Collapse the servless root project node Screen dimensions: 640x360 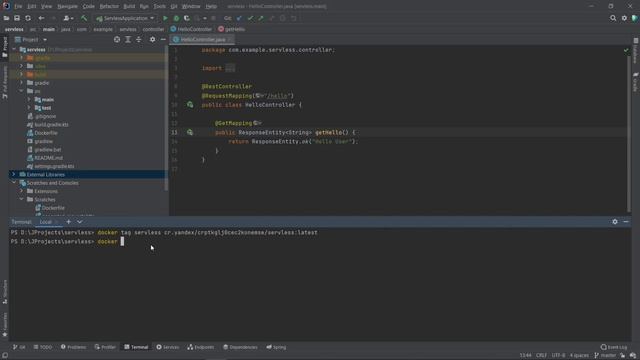click(x=14, y=49)
